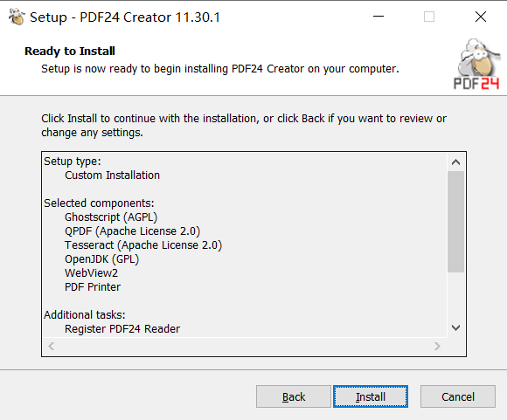Click the Tesseract (Apache License 2.0) line
Image resolution: width=507 pixels, height=420 pixels.
tap(143, 245)
